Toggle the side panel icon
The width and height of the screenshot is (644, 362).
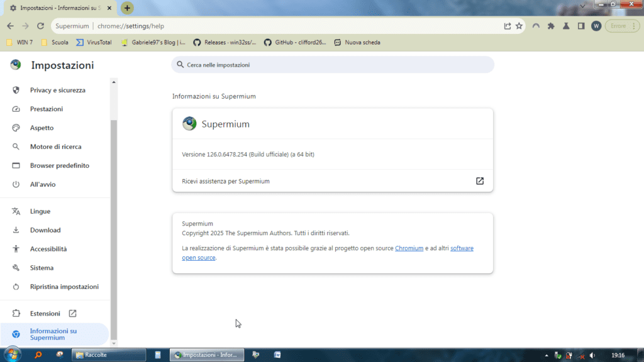pos(580,26)
